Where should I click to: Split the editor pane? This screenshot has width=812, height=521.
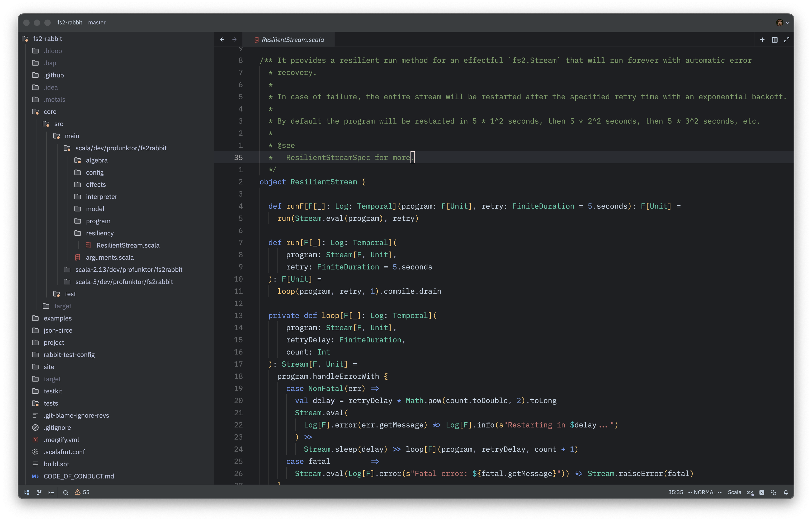point(775,40)
